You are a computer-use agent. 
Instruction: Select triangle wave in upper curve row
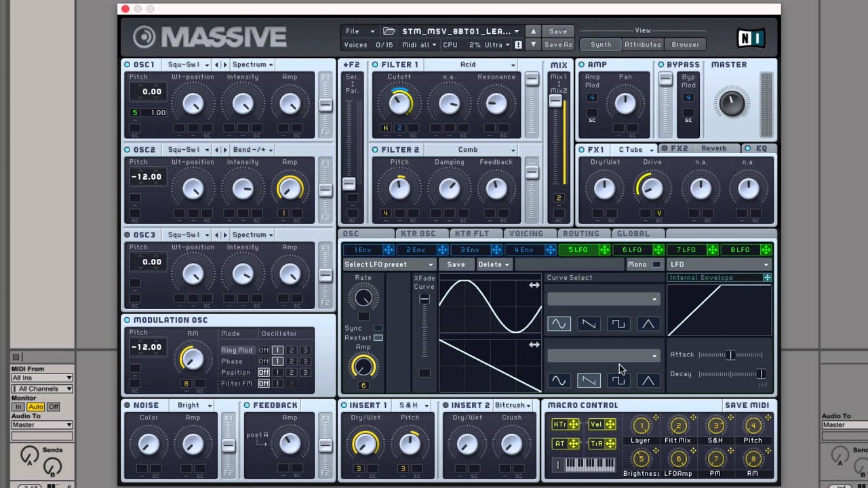point(648,324)
